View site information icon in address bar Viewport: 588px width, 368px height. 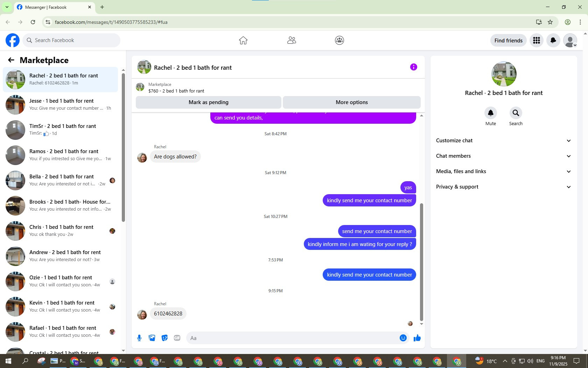tap(48, 22)
